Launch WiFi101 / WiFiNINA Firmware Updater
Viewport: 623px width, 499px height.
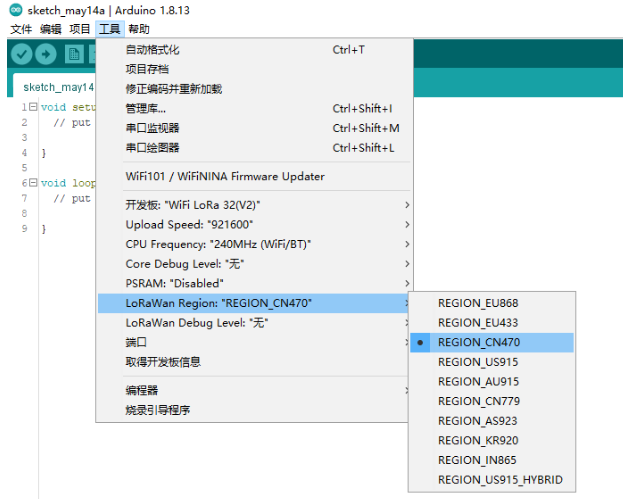tap(255, 176)
